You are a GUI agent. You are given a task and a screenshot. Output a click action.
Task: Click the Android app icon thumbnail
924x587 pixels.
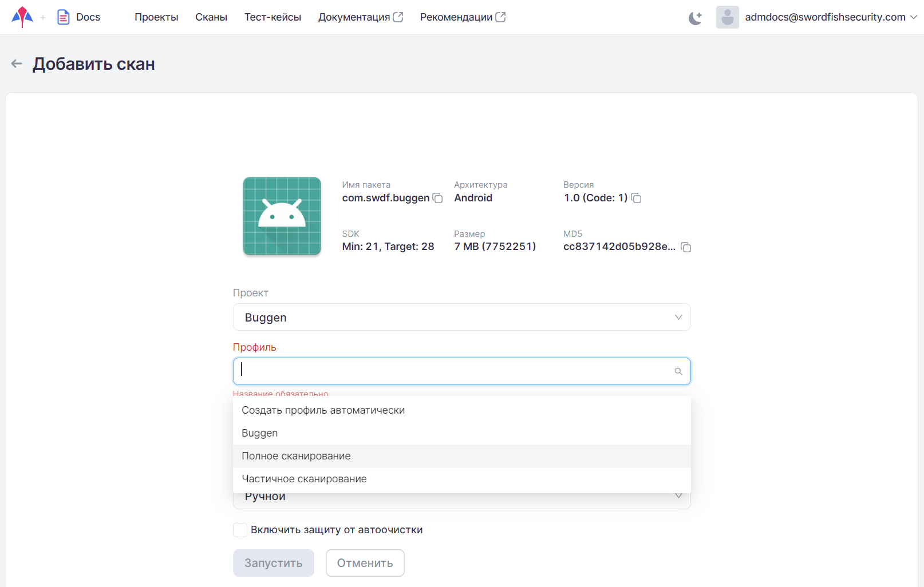(282, 216)
